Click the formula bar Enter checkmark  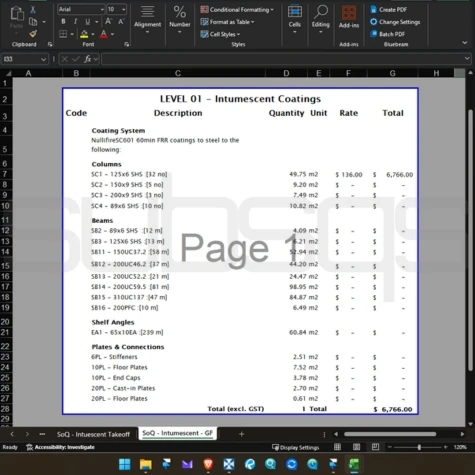click(76, 59)
